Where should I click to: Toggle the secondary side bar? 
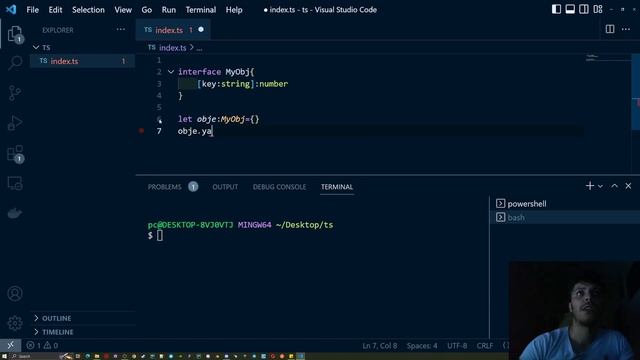584,9
